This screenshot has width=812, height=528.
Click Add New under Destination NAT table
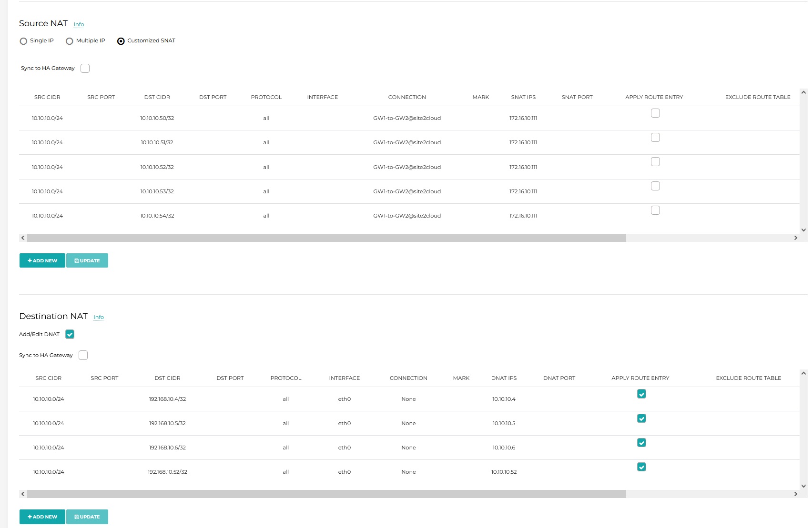pos(42,517)
